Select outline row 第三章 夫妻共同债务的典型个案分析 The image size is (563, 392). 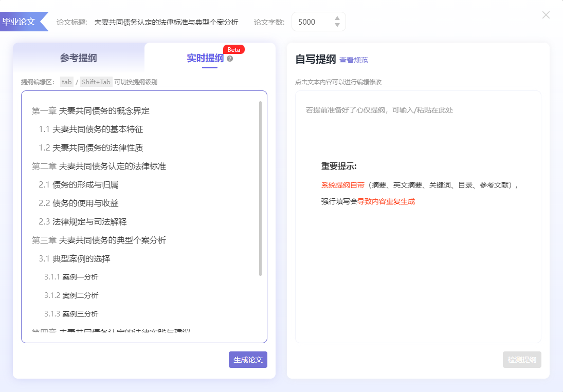[x=99, y=240]
